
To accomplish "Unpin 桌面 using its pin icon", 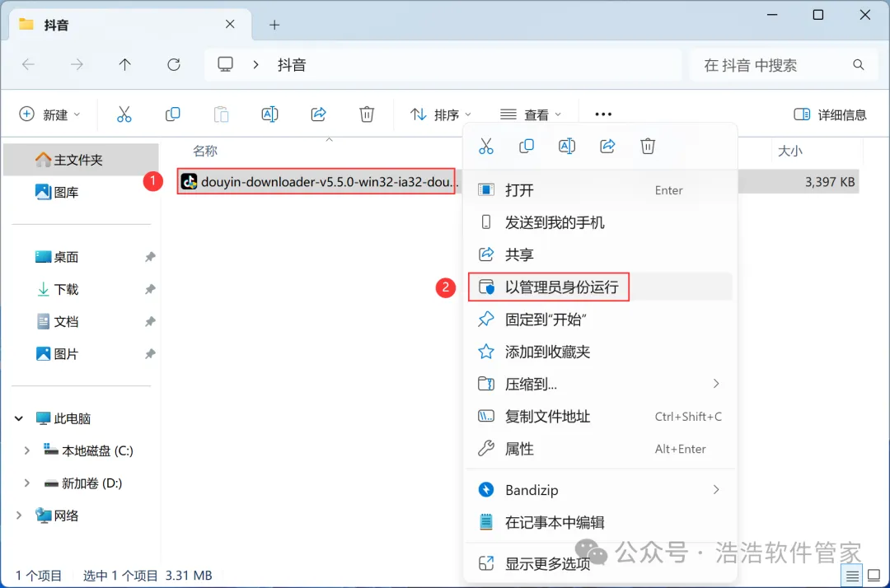I will pos(150,257).
